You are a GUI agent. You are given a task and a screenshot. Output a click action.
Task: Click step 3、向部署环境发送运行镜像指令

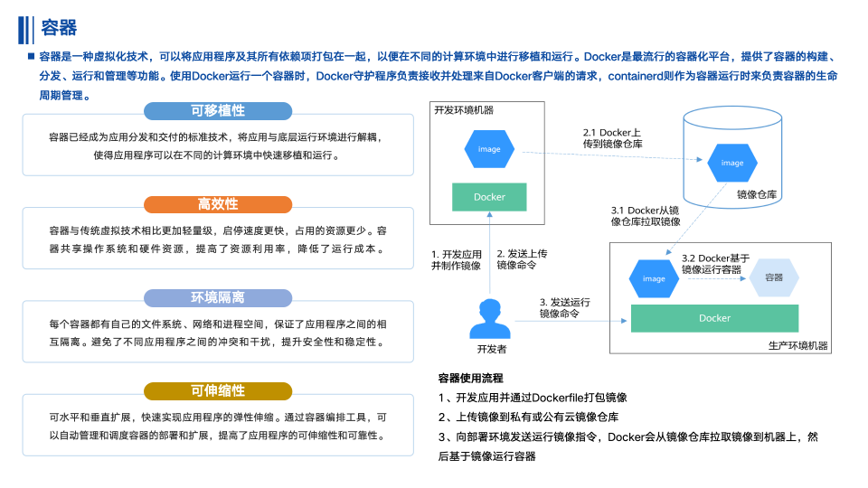click(x=627, y=446)
